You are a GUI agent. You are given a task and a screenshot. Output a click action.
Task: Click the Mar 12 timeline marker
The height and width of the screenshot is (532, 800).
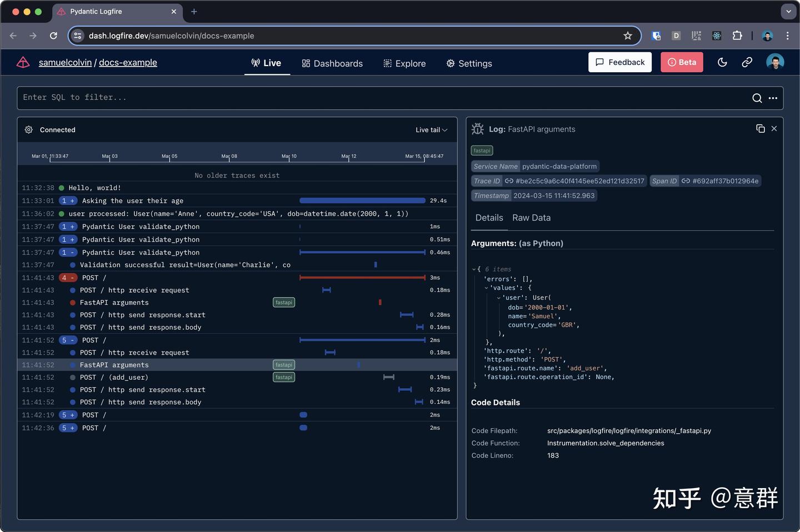pyautogui.click(x=349, y=157)
